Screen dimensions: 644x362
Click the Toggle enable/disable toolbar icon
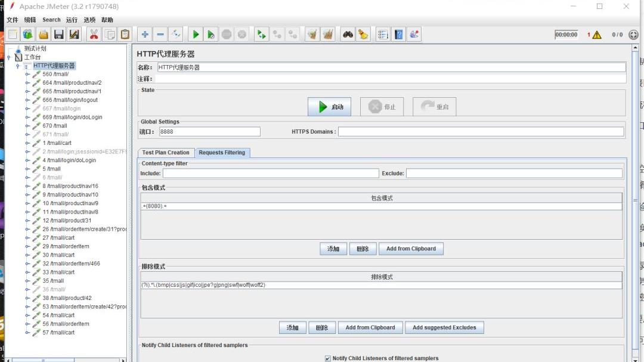[x=176, y=35]
